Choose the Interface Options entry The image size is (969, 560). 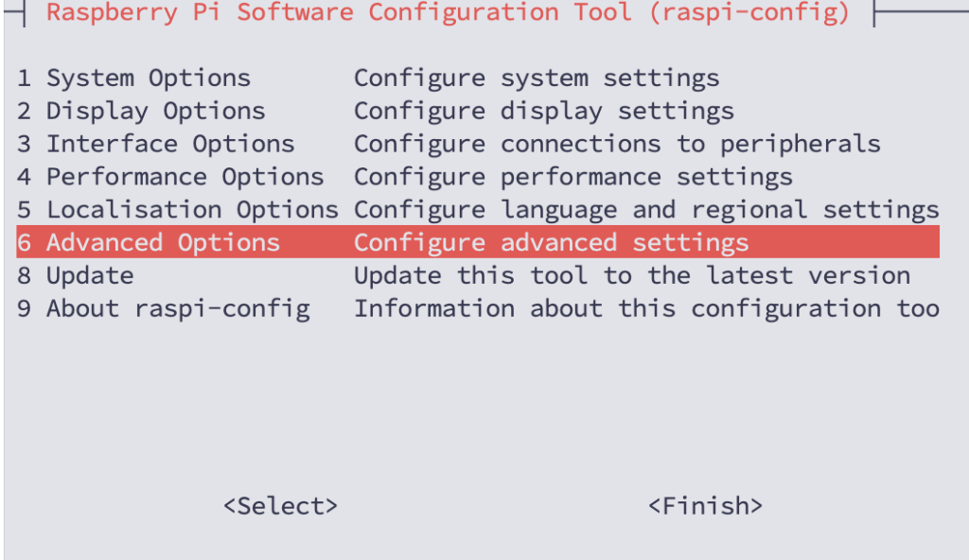[x=170, y=145]
